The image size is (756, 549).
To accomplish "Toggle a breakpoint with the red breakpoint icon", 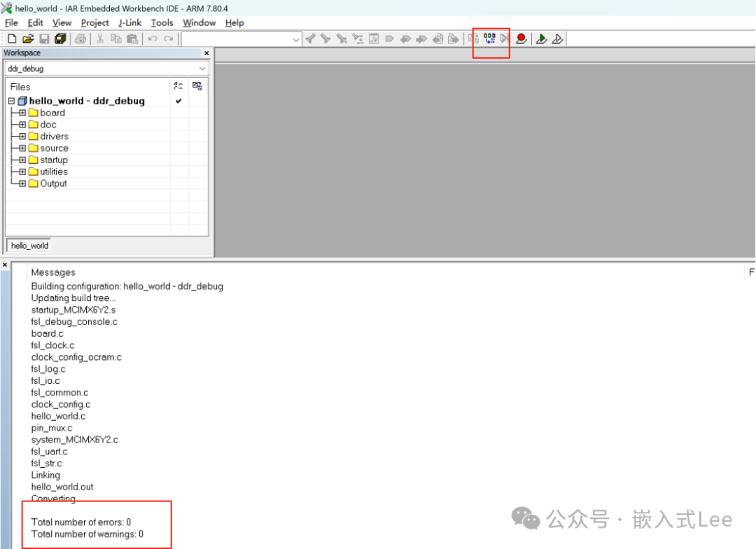I will [521, 39].
